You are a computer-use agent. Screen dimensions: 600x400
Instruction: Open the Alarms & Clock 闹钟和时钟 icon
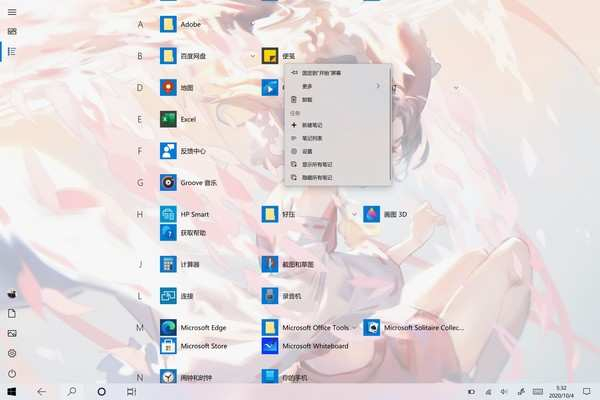[168, 377]
